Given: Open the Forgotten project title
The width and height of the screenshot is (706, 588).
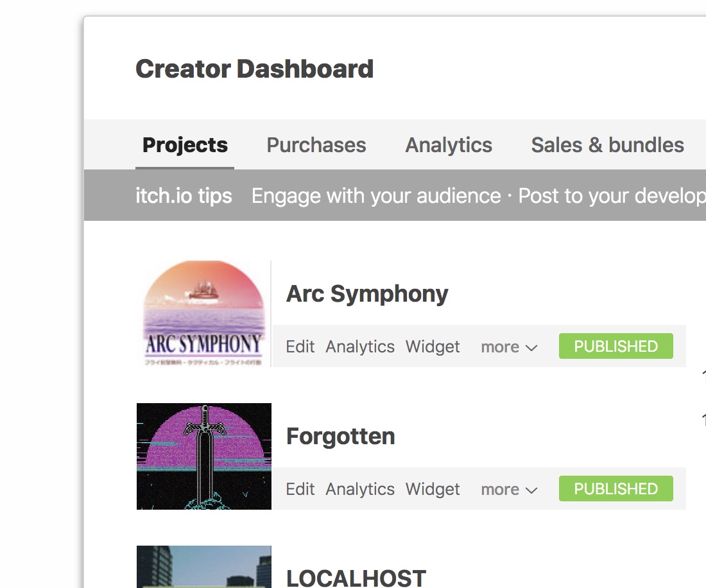Looking at the screenshot, I should point(340,437).
